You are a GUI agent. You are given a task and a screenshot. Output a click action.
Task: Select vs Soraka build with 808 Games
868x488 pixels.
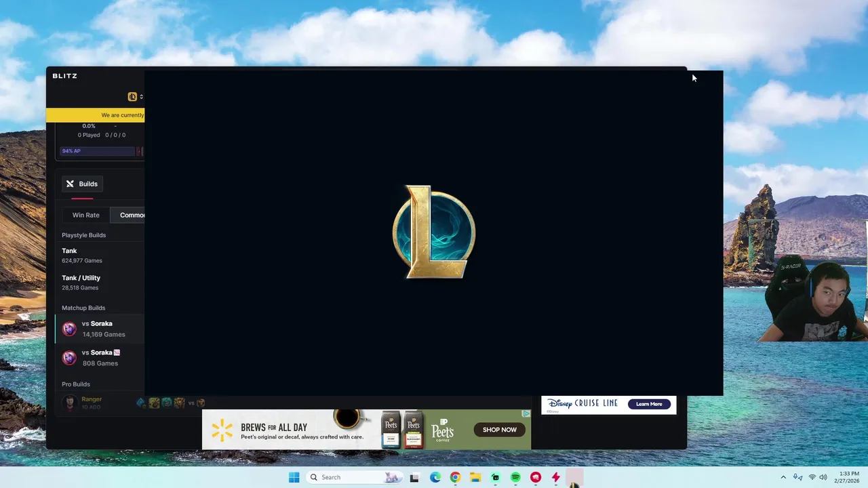point(100,358)
